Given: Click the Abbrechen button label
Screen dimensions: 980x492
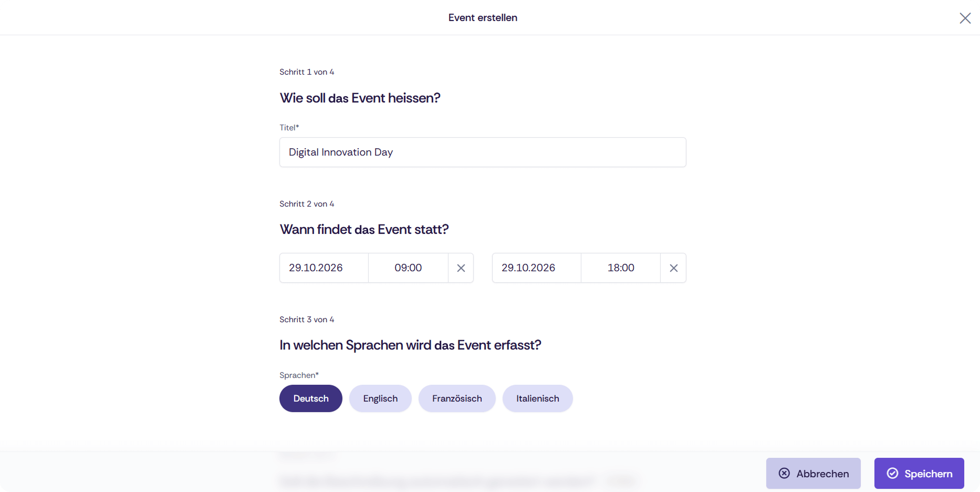Looking at the screenshot, I should [822, 474].
